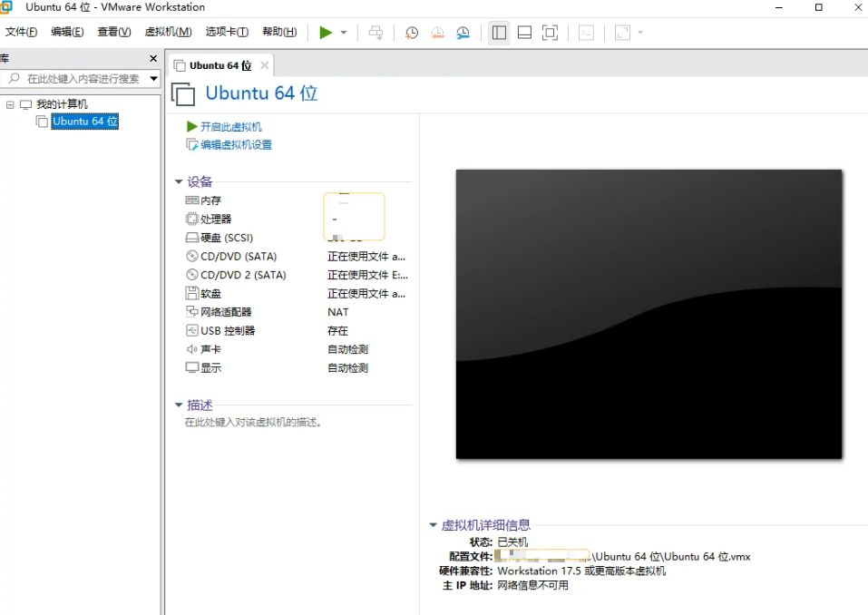Open the stretch display dropdown arrow
Viewport: 868px width, 615px height.
pyautogui.click(x=640, y=33)
